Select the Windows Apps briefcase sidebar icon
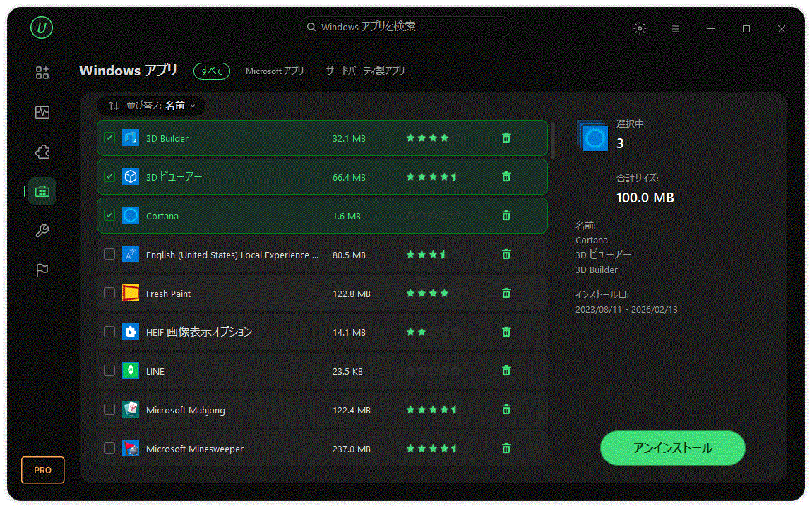812x508 pixels. coord(42,191)
